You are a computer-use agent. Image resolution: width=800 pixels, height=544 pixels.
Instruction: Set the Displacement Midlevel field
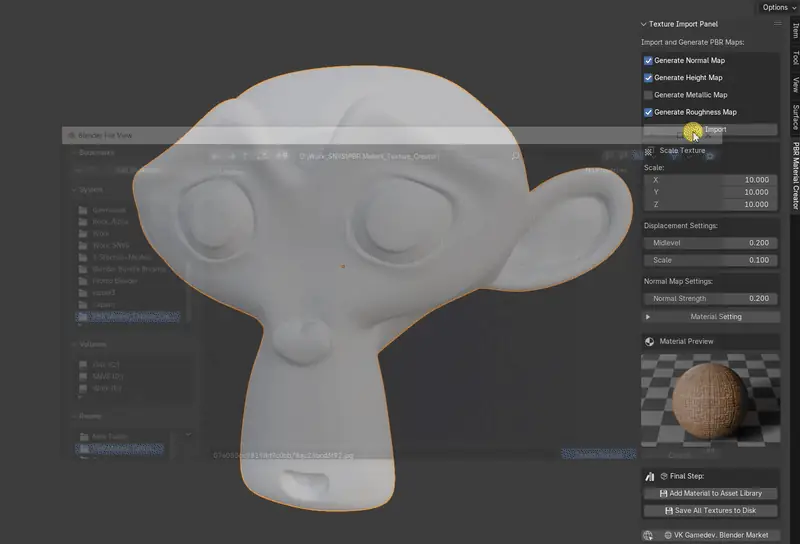pyautogui.click(x=710, y=243)
